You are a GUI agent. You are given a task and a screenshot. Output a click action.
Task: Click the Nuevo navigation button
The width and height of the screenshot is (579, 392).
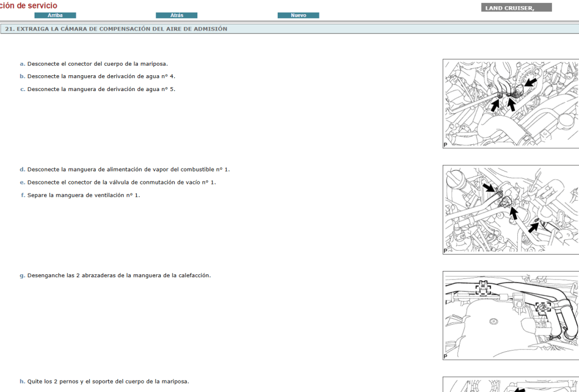[298, 15]
